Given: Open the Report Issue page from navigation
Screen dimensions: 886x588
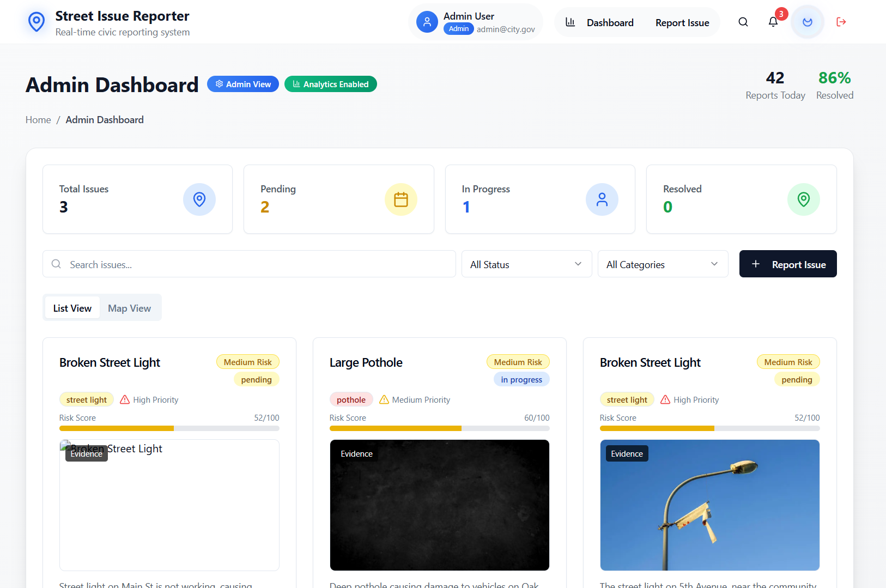Looking at the screenshot, I should [682, 22].
